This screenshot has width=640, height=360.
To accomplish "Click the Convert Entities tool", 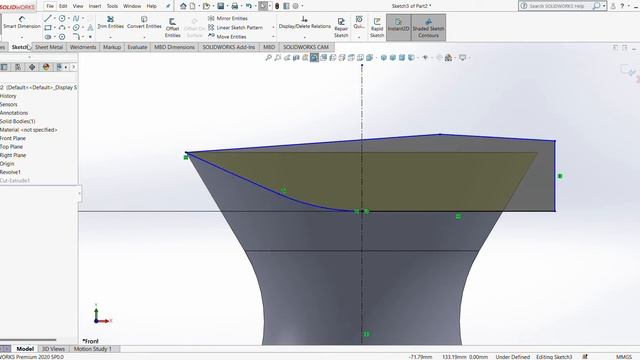I will (144, 22).
